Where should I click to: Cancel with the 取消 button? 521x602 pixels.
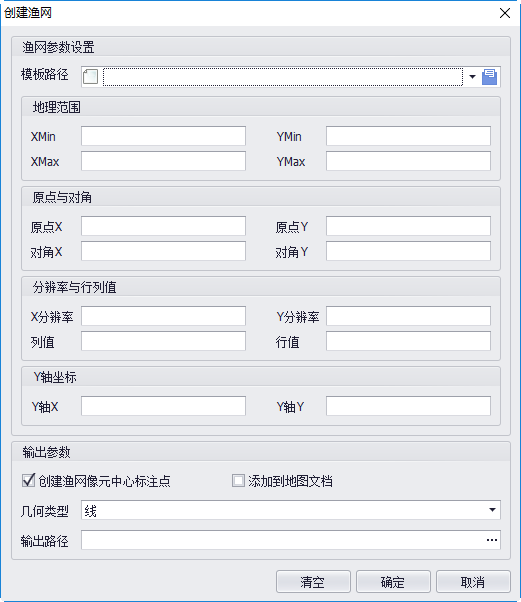pos(473,582)
